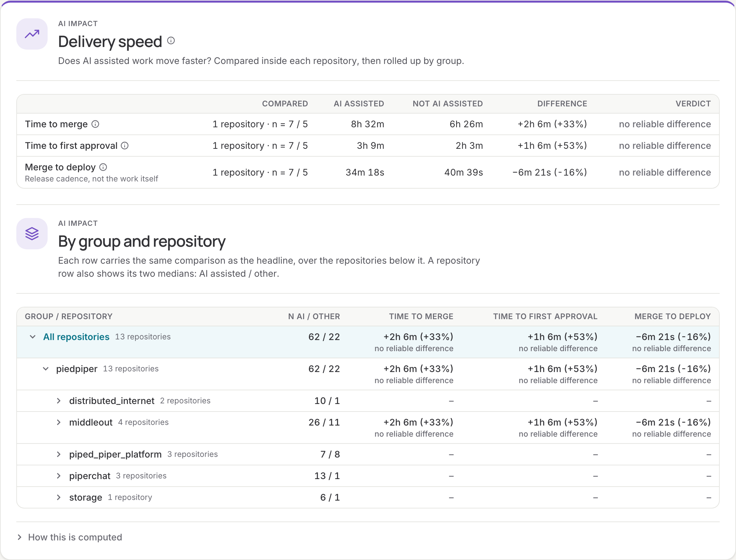Click the info icon beside Time to first approval

[125, 146]
